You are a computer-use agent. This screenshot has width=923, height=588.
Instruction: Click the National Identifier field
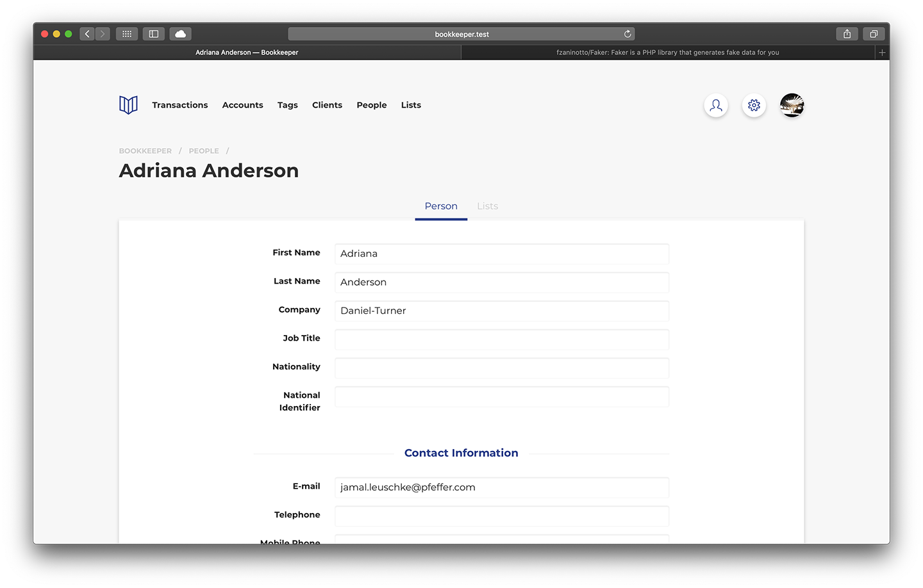click(502, 396)
